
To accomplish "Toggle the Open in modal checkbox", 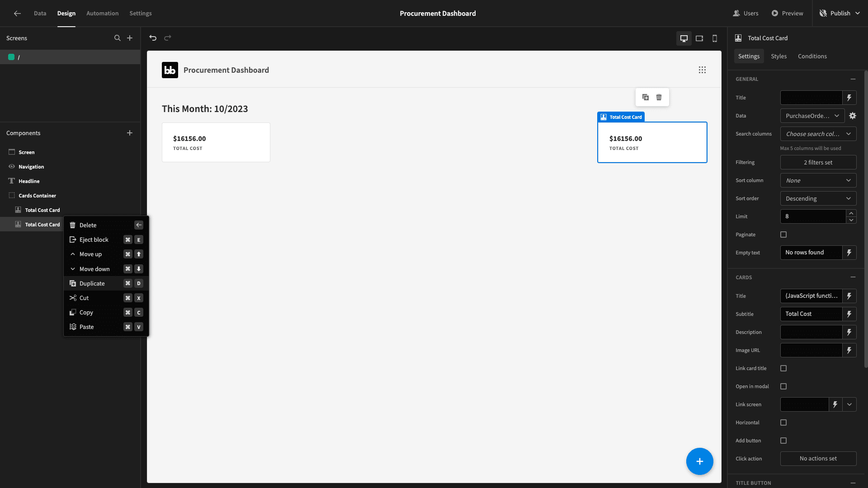I will point(784,386).
